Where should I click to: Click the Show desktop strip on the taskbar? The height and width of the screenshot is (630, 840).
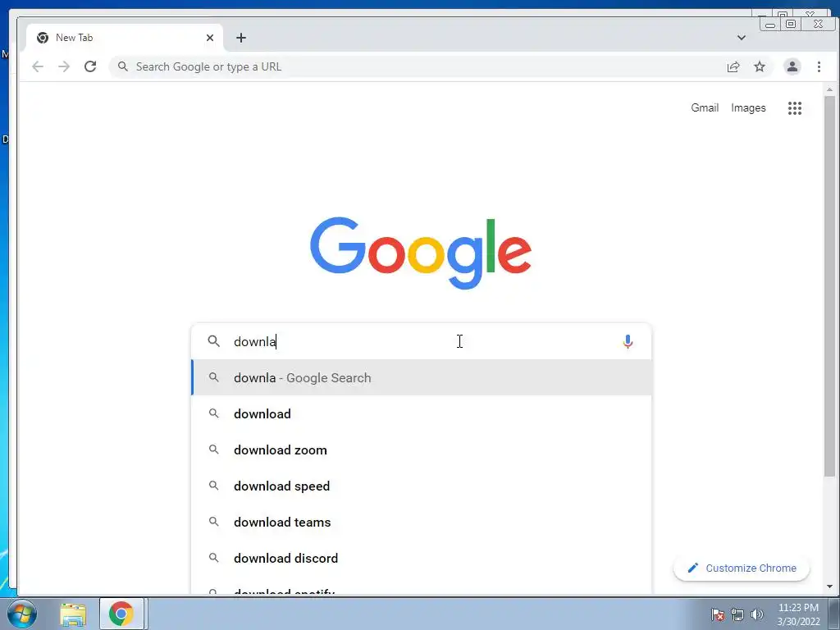pos(834,614)
